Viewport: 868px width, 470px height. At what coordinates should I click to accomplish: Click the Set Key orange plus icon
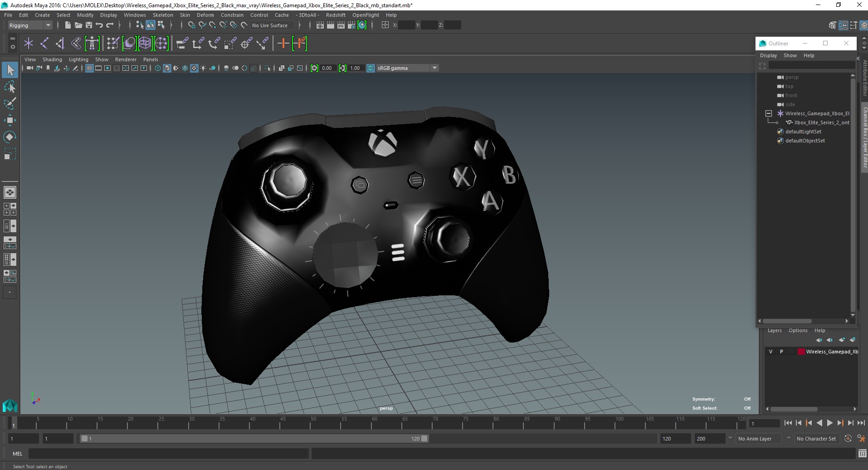[283, 44]
